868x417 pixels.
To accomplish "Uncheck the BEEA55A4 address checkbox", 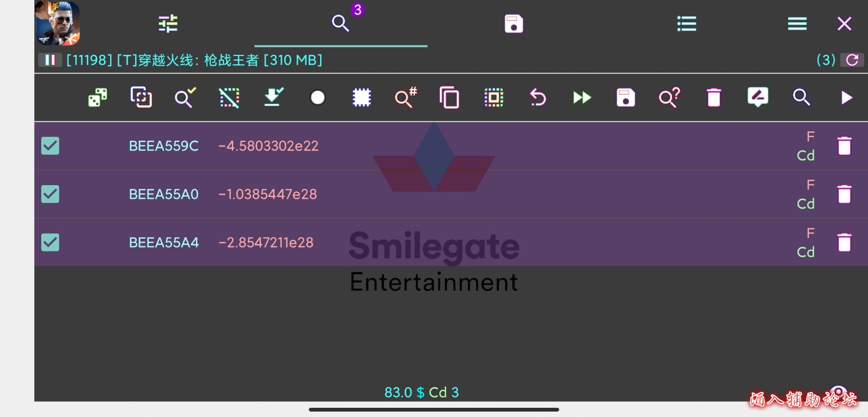I will coord(50,242).
